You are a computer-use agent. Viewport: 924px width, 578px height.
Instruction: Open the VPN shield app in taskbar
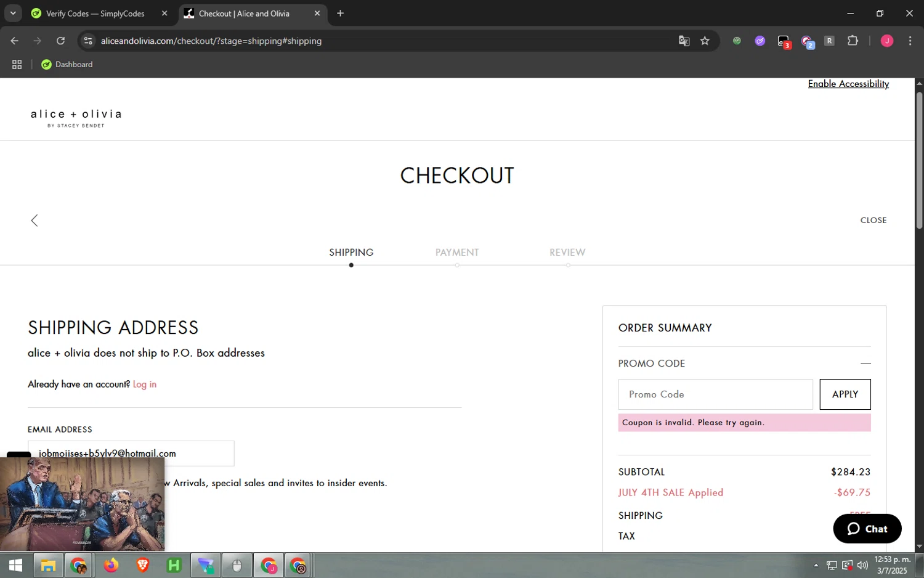[205, 565]
